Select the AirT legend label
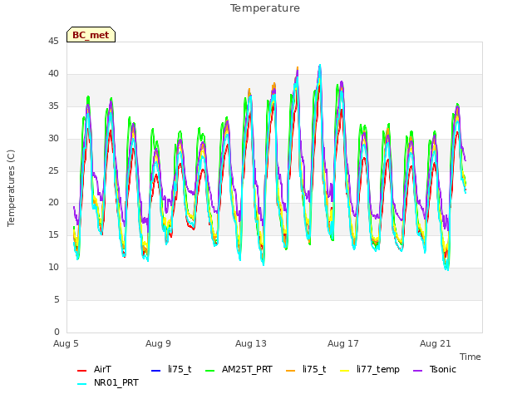532x399 pixels. 102,369
